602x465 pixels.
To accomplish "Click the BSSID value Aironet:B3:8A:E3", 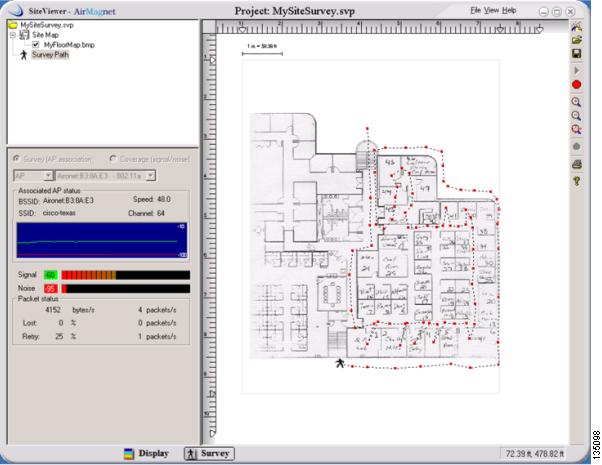I will (68, 200).
